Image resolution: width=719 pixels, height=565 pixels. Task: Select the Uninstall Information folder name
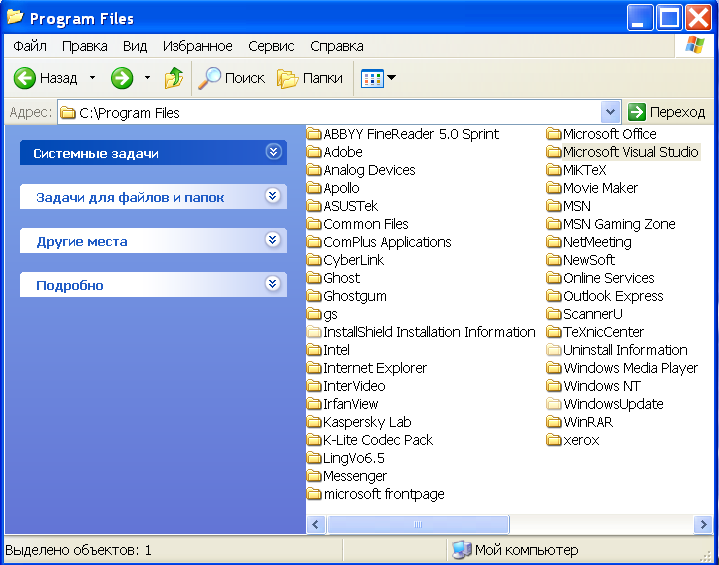625,350
